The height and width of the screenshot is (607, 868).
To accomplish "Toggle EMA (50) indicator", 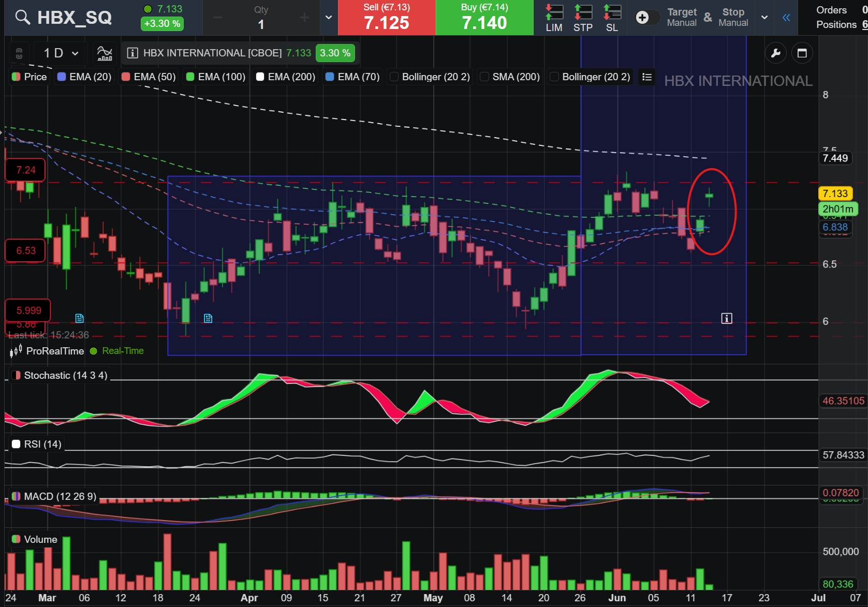I will 149,77.
